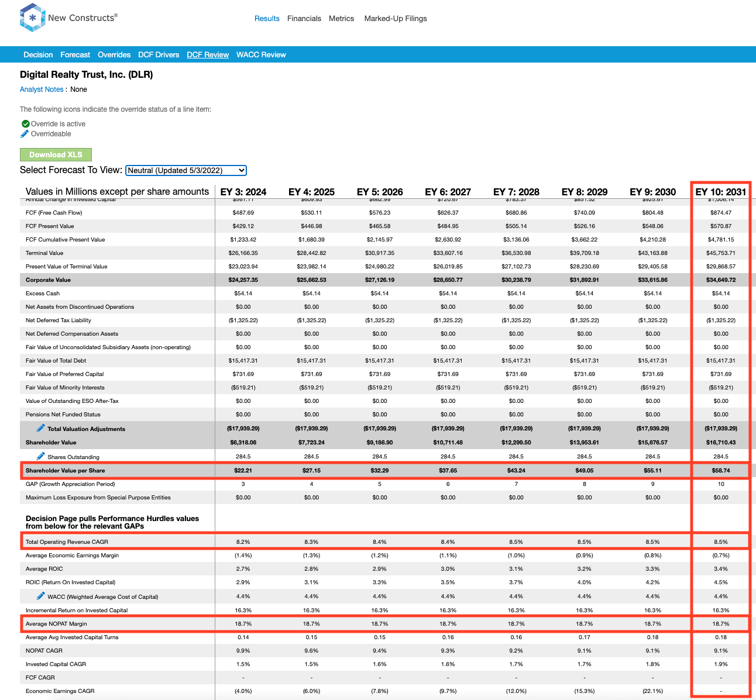Click the Pensions Net Funded Status label
The height and width of the screenshot is (700, 756).
(63, 415)
